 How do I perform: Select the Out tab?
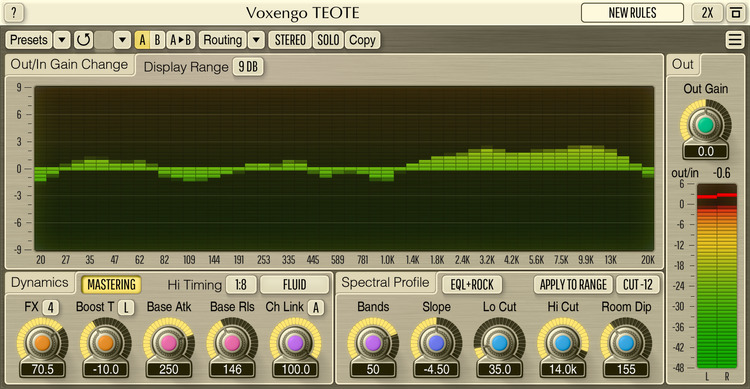[x=683, y=65]
